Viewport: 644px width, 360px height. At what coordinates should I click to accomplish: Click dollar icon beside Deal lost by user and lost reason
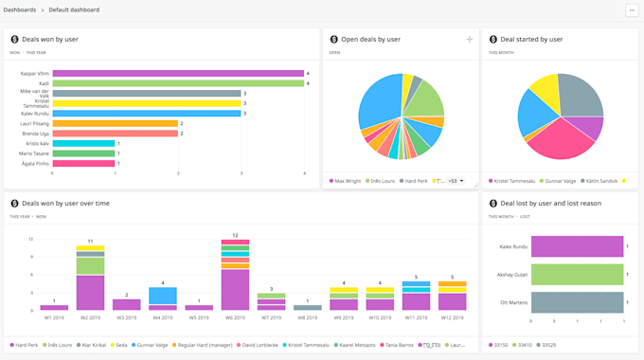pyautogui.click(x=493, y=203)
